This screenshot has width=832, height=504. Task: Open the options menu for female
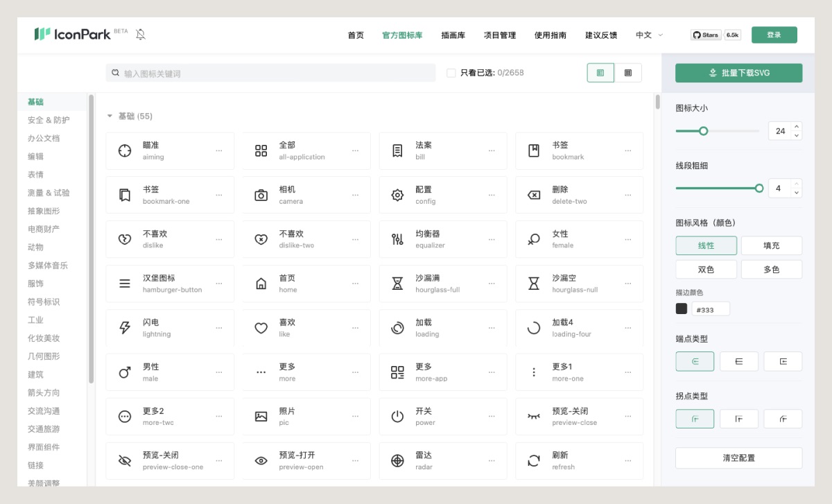point(628,239)
